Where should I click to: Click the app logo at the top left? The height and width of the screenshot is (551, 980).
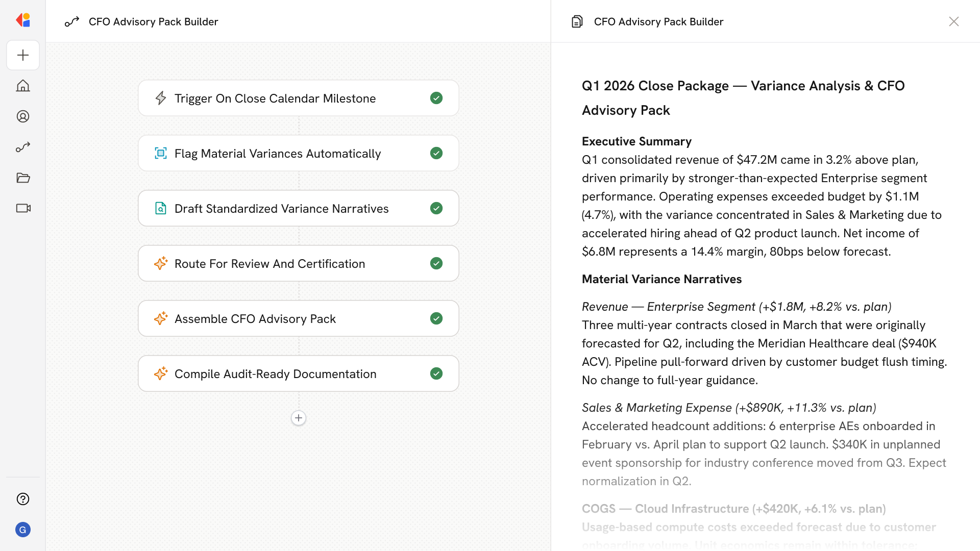pos(23,20)
